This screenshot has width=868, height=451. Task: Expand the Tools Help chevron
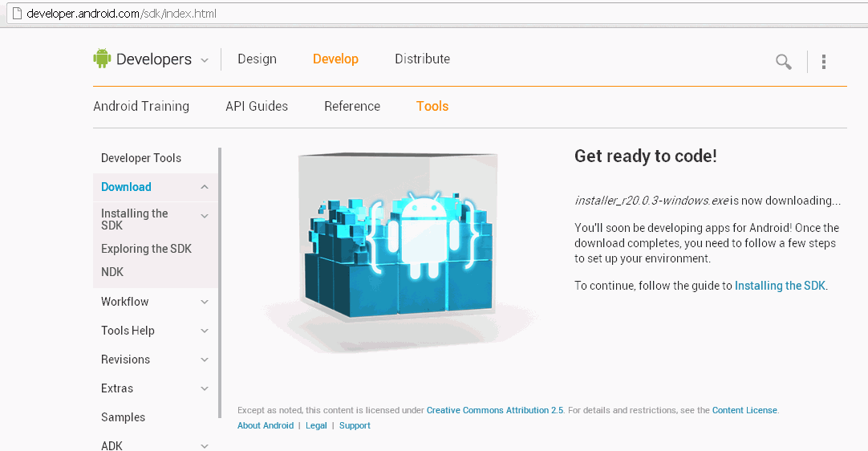pyautogui.click(x=205, y=331)
